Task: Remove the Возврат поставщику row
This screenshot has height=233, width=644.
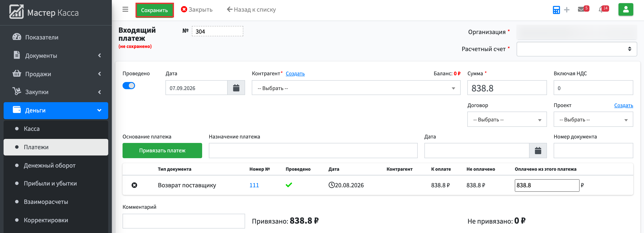Action: pyautogui.click(x=134, y=185)
